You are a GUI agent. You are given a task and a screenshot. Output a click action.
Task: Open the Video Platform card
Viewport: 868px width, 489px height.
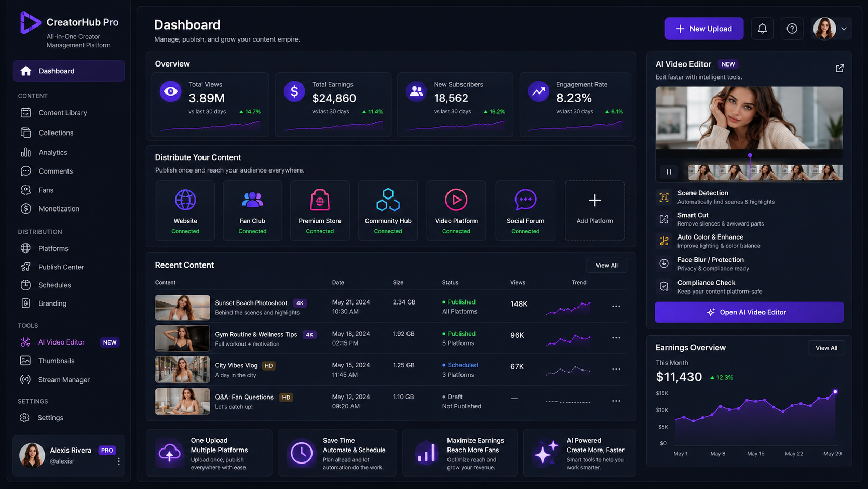456,210
